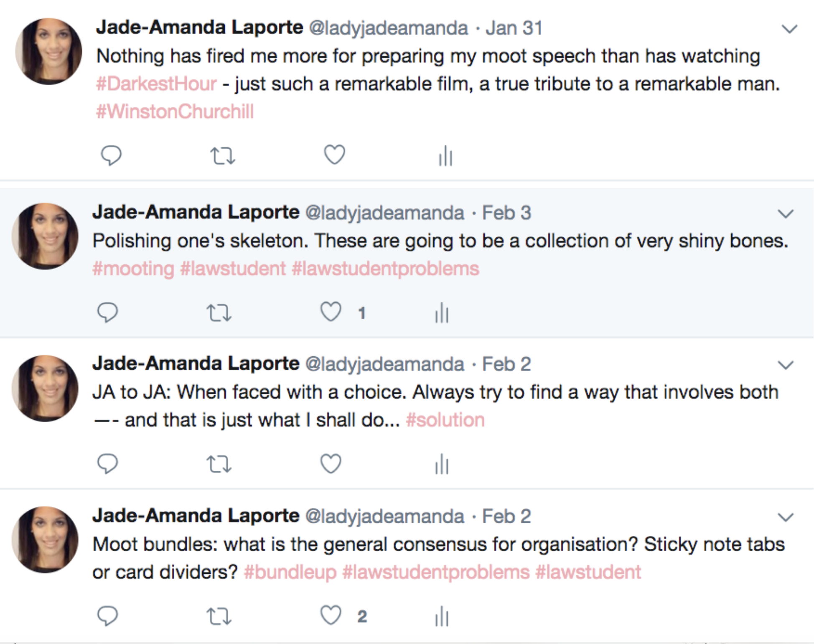Like the 'Polishing one's skeleton' tweet
Viewport: 814px width, 644px height.
tap(331, 312)
